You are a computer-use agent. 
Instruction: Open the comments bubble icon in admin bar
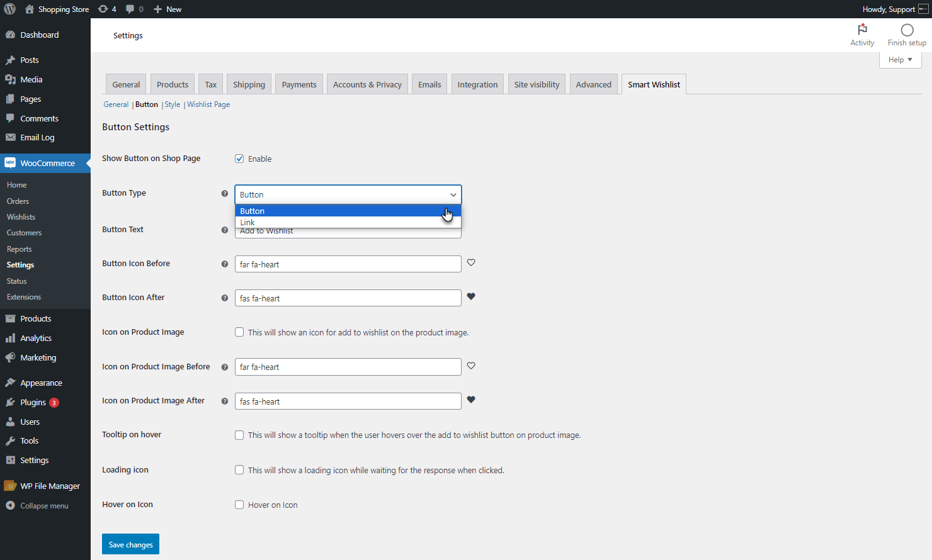130,9
